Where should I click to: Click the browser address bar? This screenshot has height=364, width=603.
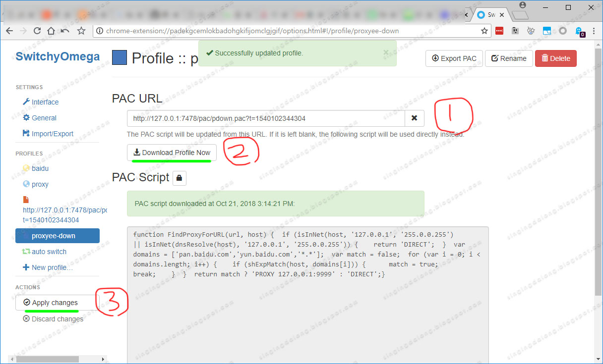(292, 31)
